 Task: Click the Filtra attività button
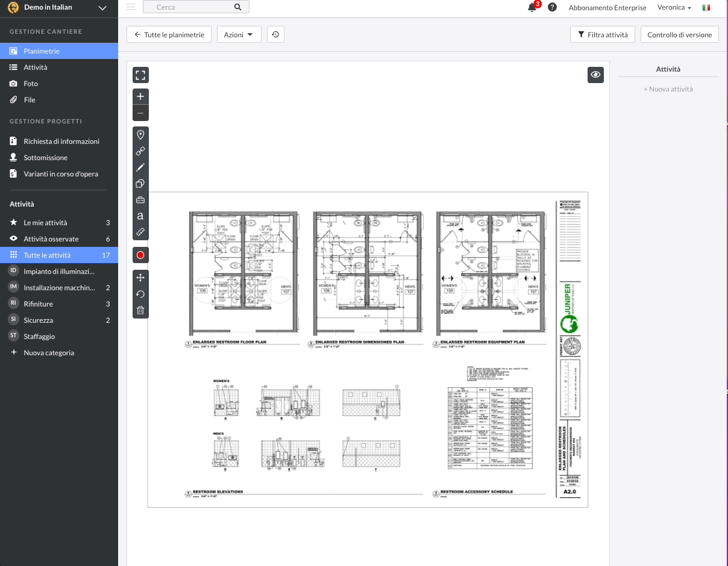pos(602,35)
